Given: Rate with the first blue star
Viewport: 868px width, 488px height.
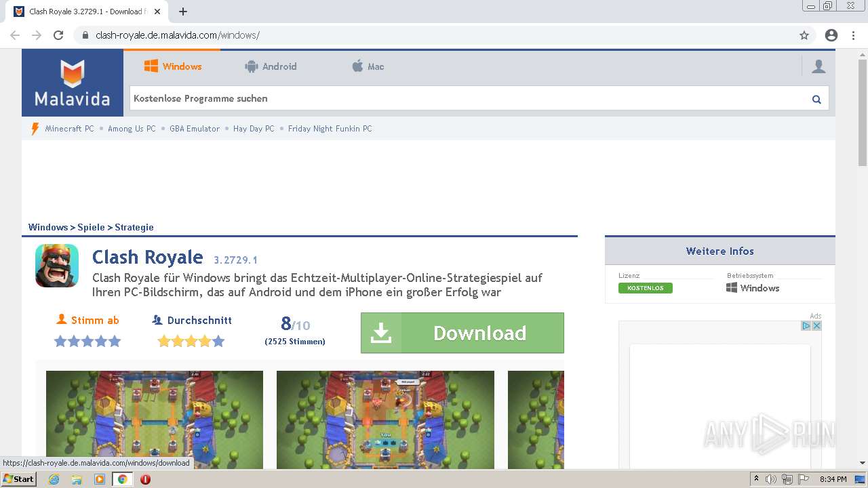Looking at the screenshot, I should (60, 342).
